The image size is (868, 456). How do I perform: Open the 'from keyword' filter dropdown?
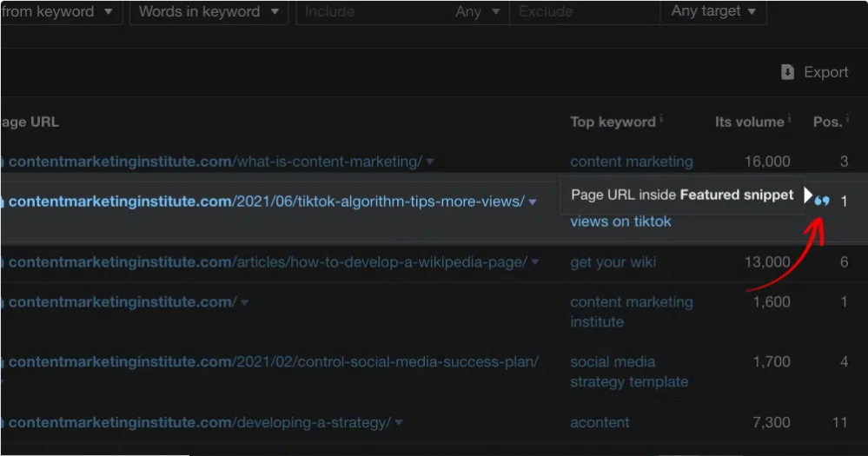click(61, 11)
